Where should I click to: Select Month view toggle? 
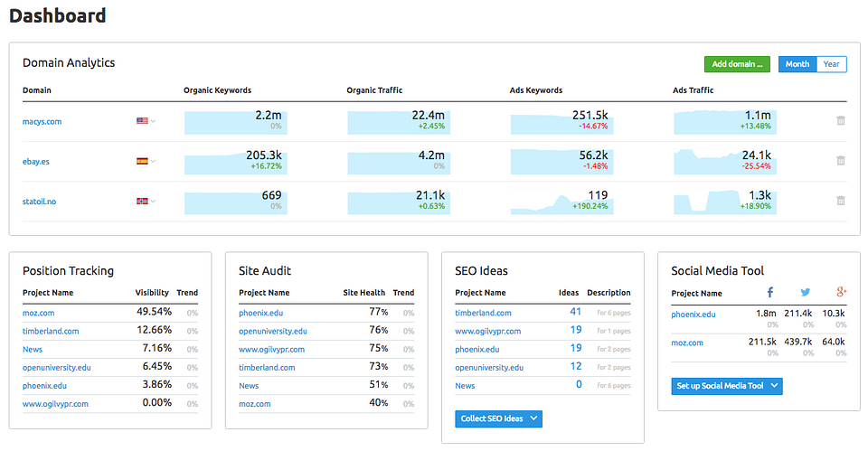point(797,64)
